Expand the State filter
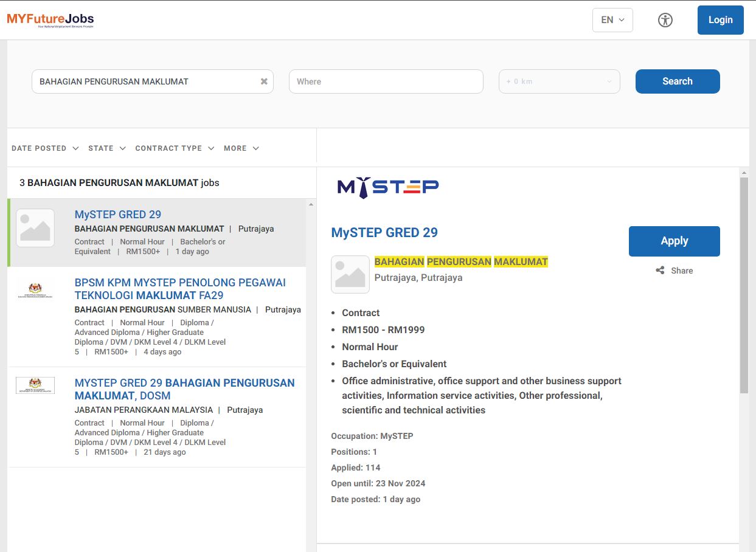This screenshot has width=756, height=552. [x=107, y=148]
